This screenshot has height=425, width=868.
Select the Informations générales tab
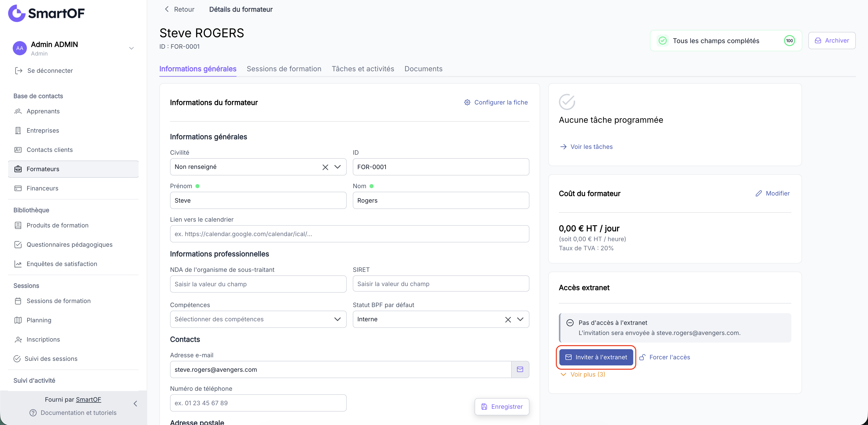pyautogui.click(x=198, y=69)
